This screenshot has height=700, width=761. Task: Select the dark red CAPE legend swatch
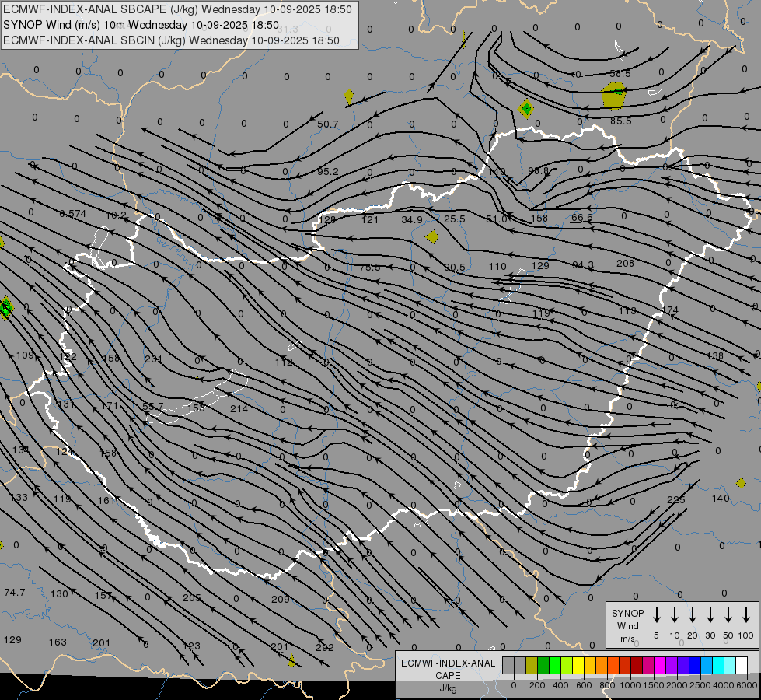[x=637, y=666]
